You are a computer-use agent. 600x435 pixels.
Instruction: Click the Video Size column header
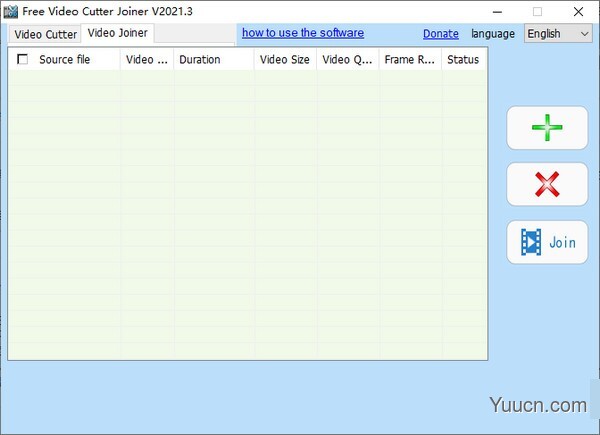point(285,59)
